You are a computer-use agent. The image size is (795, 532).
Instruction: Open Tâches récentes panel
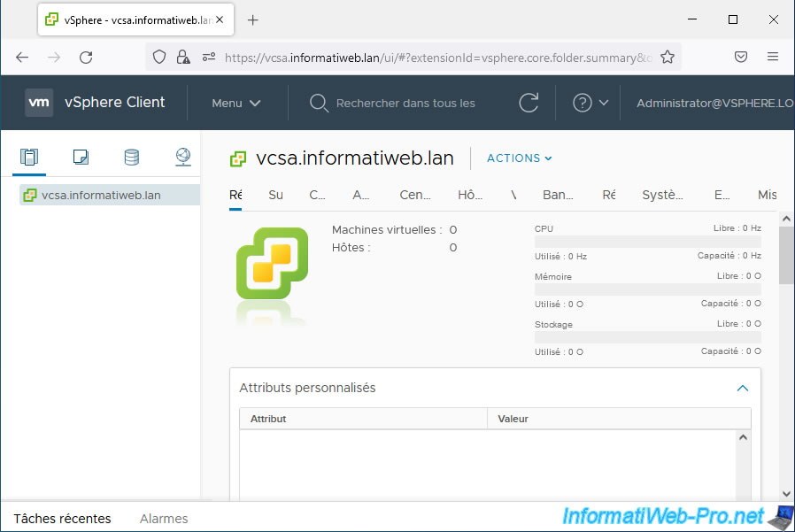coord(62,519)
